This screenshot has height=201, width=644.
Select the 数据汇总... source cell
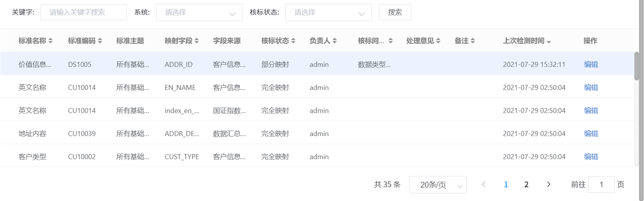pyautogui.click(x=229, y=134)
